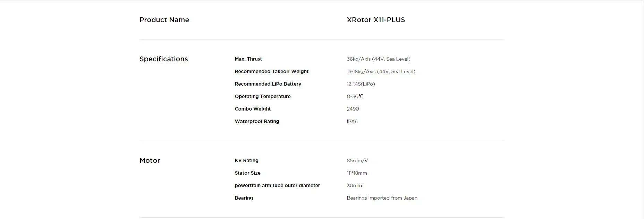Click the Recommended LiPo Battery label
Screen dimensions: 644x219
coord(268,84)
